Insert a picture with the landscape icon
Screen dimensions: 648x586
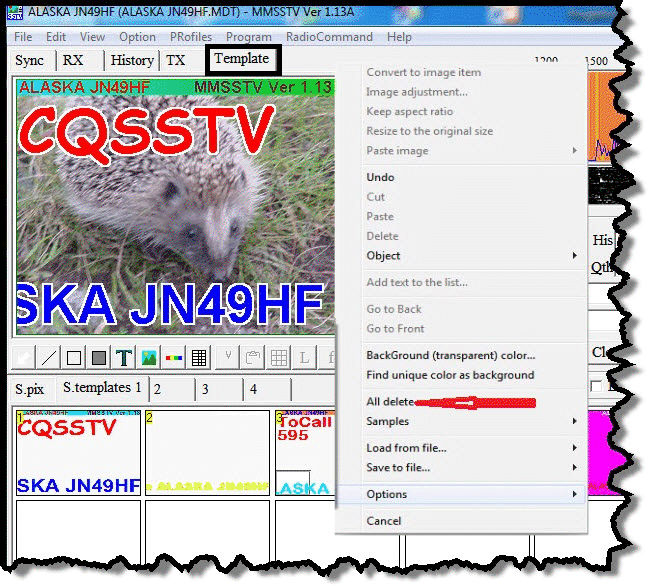point(149,358)
